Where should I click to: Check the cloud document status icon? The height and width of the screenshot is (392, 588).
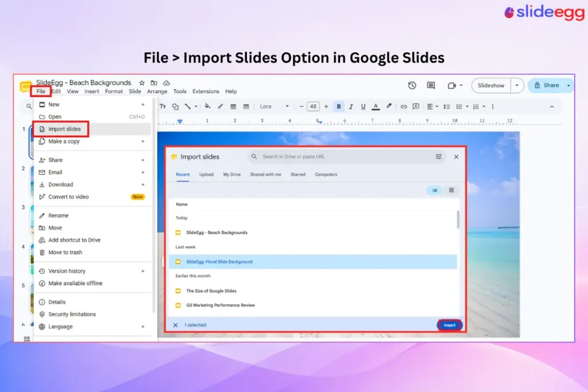tap(167, 83)
